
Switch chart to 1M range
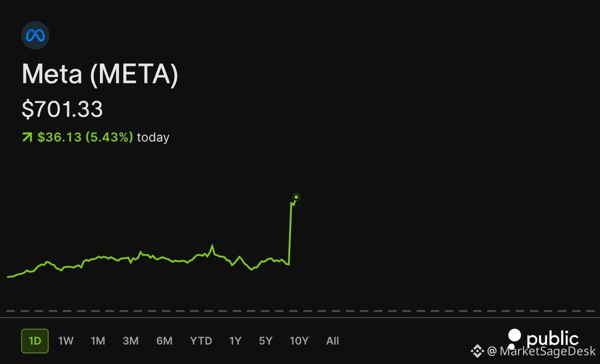98,341
